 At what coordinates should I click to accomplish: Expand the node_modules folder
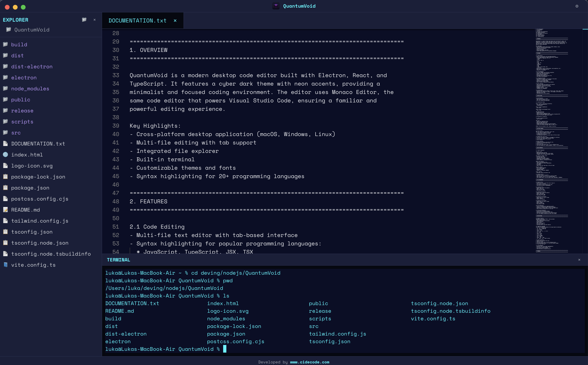click(x=30, y=89)
